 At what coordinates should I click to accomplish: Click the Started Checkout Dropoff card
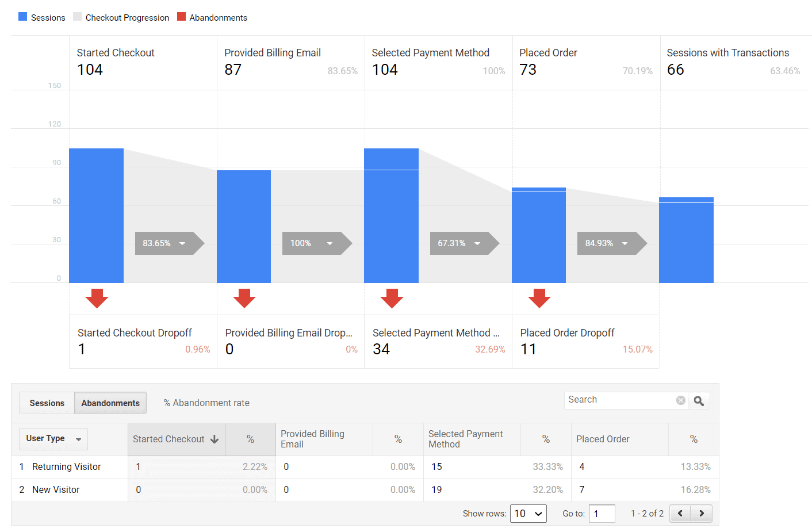point(143,342)
